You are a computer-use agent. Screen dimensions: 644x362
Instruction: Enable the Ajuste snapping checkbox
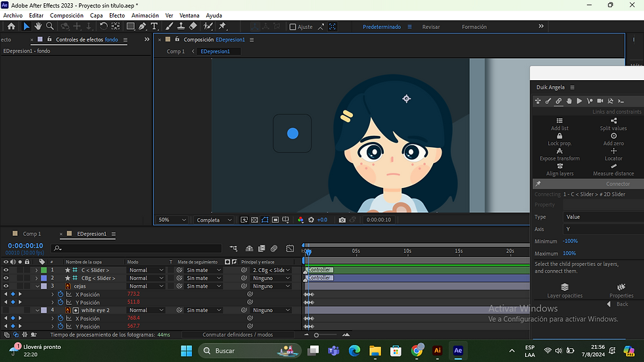(x=293, y=27)
